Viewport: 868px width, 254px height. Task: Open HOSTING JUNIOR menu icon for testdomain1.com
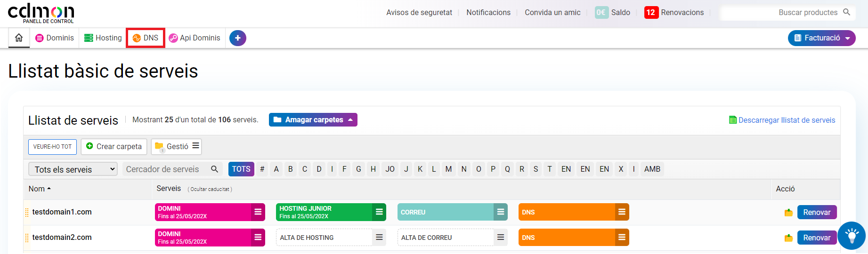pyautogui.click(x=379, y=212)
